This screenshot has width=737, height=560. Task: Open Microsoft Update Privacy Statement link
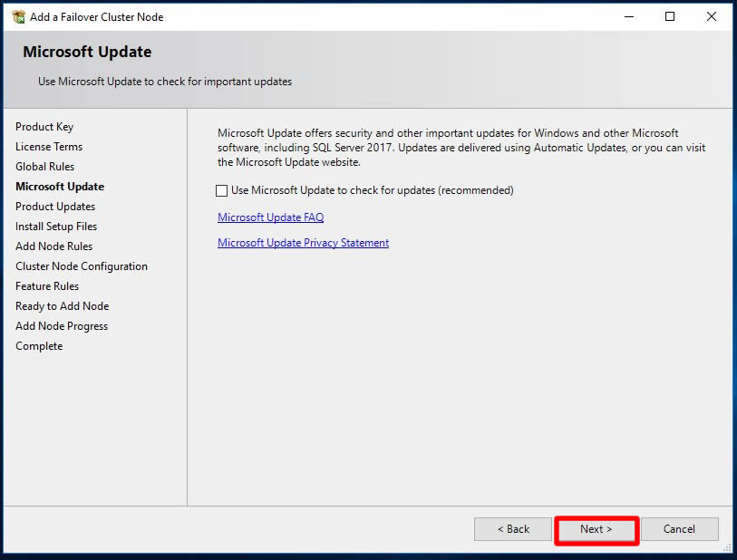pyautogui.click(x=303, y=243)
